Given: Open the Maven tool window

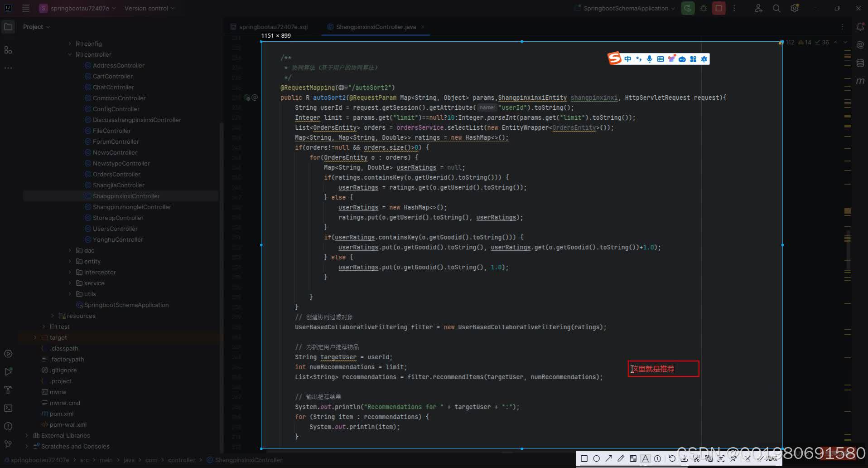Looking at the screenshot, I should [x=860, y=81].
